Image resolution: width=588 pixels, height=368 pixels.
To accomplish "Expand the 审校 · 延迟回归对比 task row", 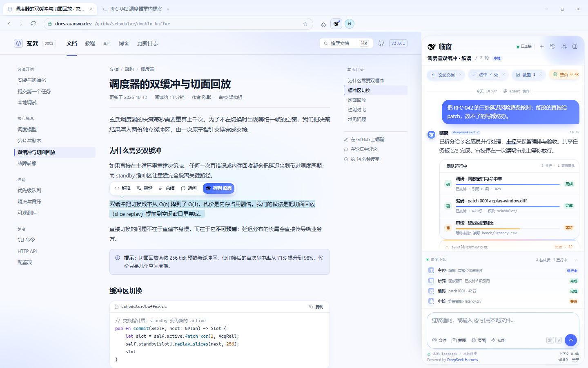I will (x=510, y=228).
